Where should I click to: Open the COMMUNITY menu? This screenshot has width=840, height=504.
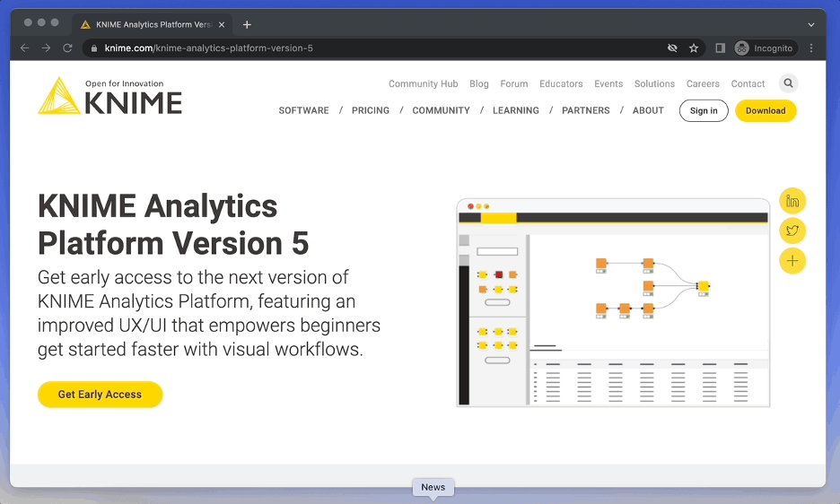(x=441, y=110)
